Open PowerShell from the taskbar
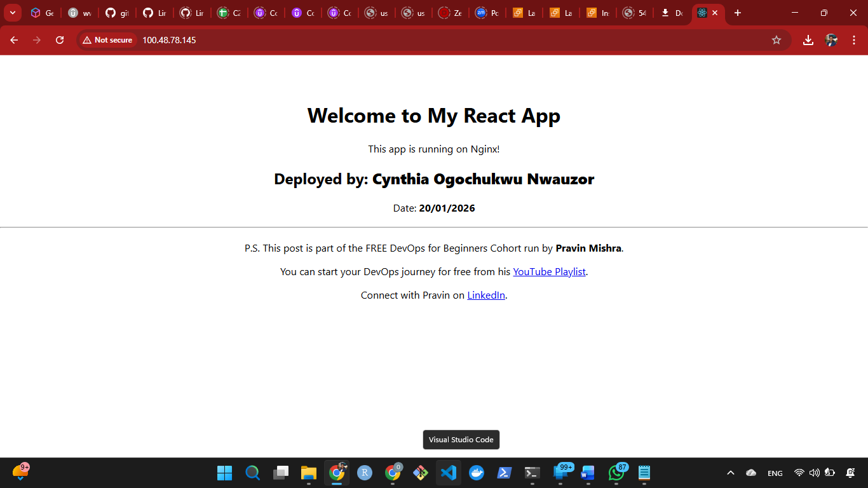The height and width of the screenshot is (488, 868). 505,473
